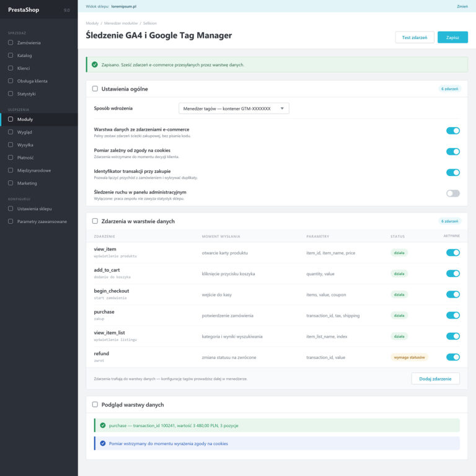The width and height of the screenshot is (476, 476).
Task: Click the Płatność menu item
Action: 39,157
